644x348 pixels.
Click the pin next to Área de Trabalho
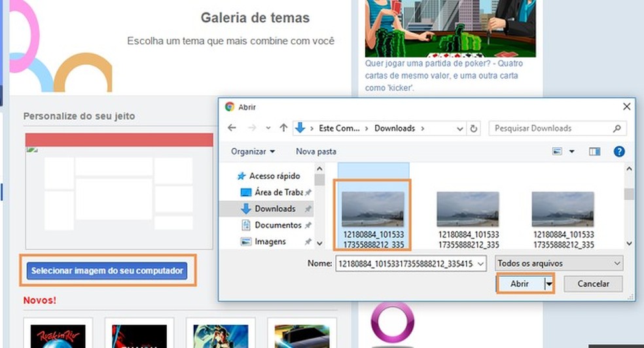tap(308, 192)
